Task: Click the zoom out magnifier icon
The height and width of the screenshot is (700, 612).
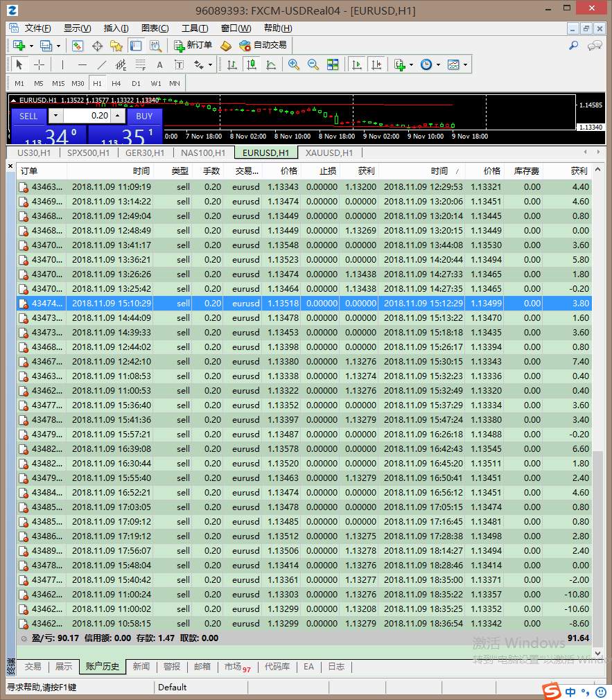Action: point(313,64)
